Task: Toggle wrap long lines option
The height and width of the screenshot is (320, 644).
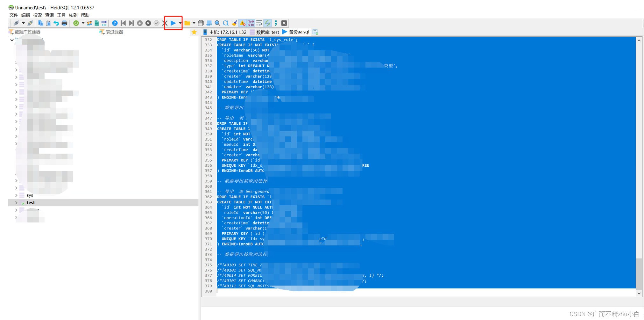Action: [259, 23]
